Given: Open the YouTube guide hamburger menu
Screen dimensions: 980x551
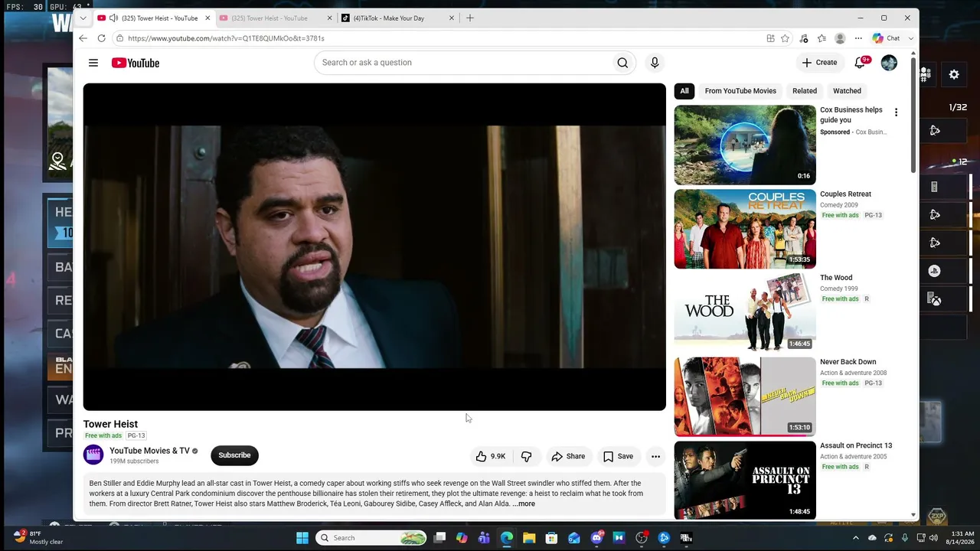Looking at the screenshot, I should click(x=93, y=63).
